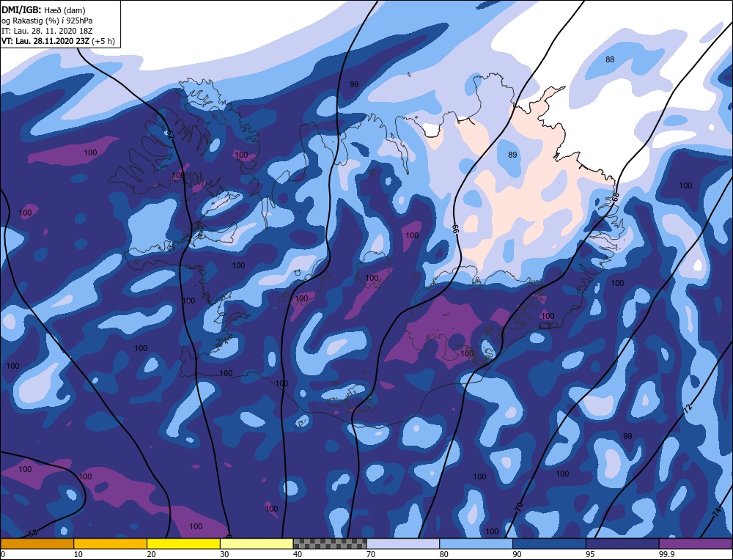Click the legend tick label '90'
The image size is (733, 560).
point(517,554)
